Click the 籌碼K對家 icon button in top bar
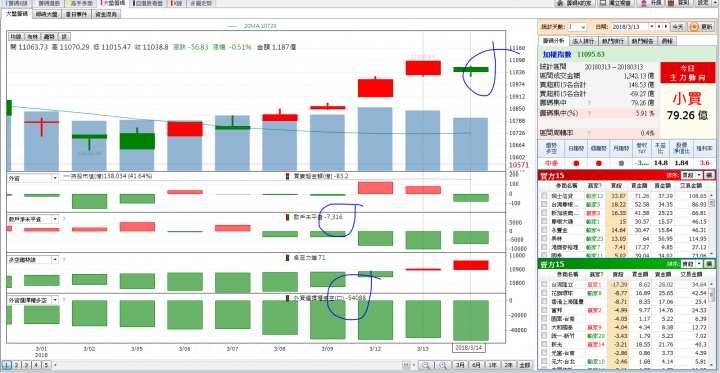This screenshot has width=720, height=373. [x=574, y=3]
